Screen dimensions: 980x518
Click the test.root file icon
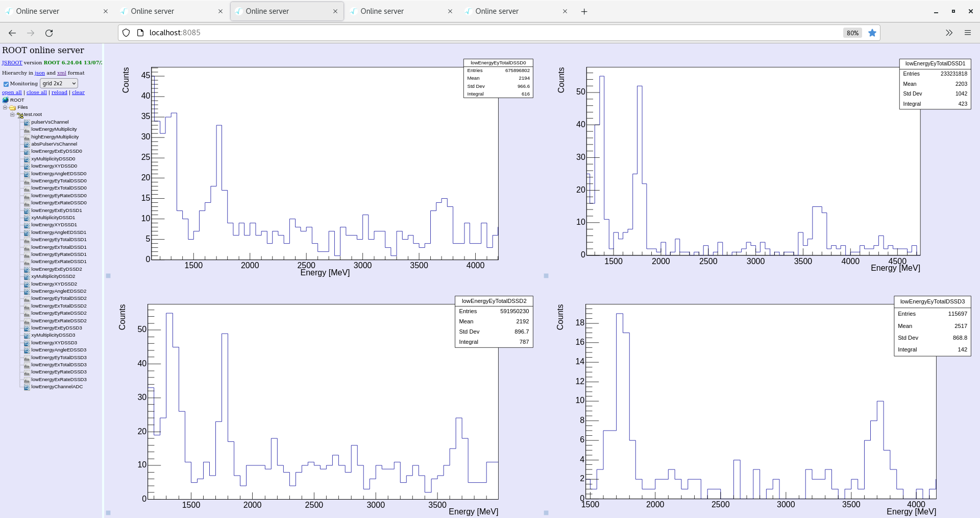coord(20,115)
